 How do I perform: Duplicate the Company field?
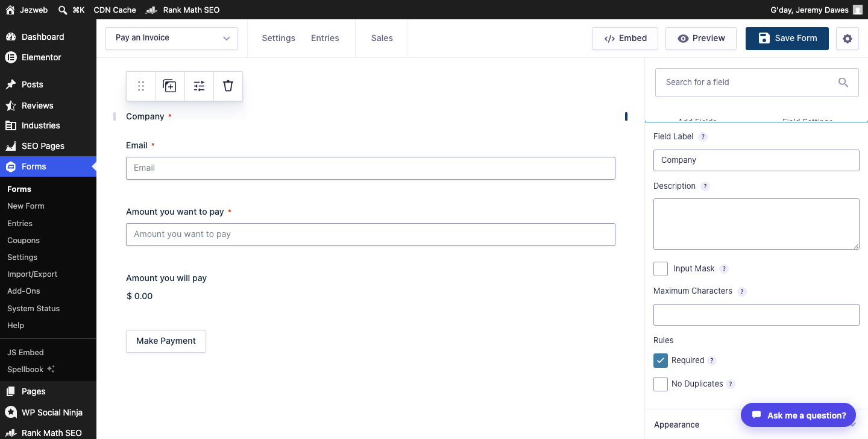click(x=170, y=86)
